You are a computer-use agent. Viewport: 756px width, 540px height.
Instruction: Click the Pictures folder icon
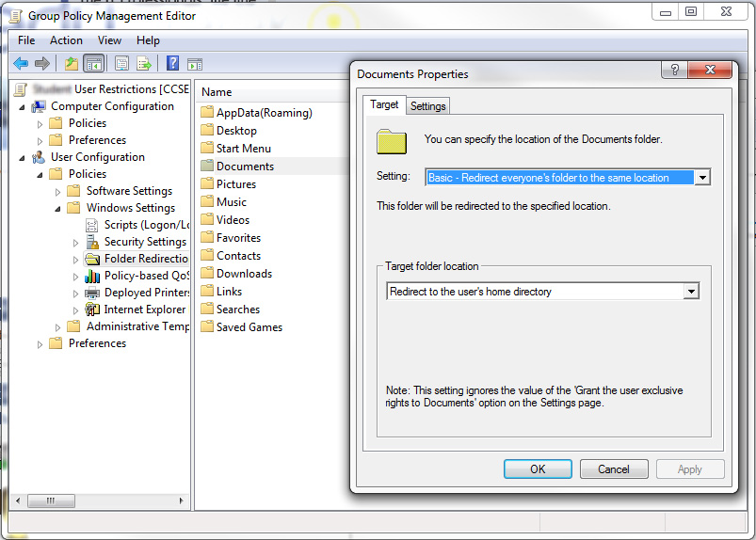[207, 183]
